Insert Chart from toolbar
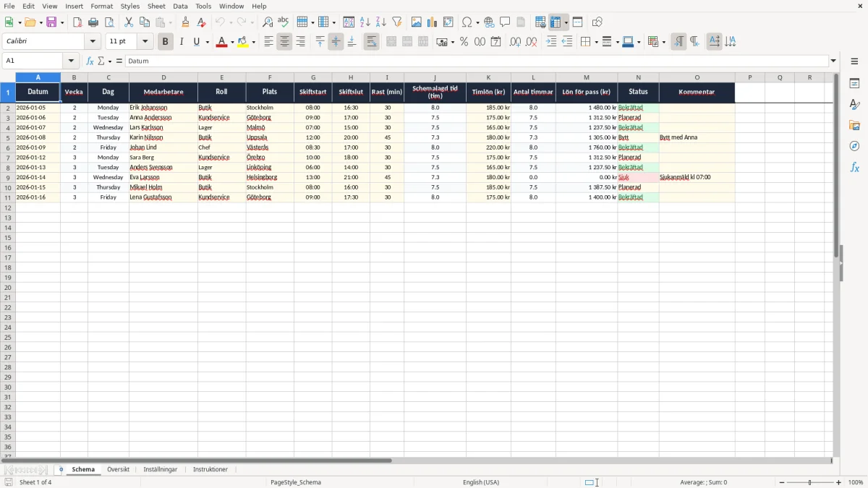Screen dimensions: 868x488 (433, 22)
